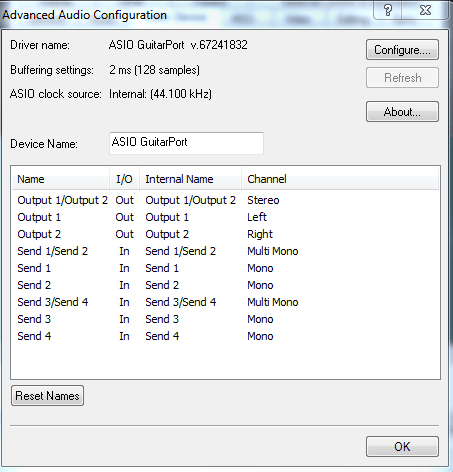This screenshot has width=453, height=472.
Task: Click Multi Mono cell for Send 3/Send 4
Action: pyautogui.click(x=273, y=302)
